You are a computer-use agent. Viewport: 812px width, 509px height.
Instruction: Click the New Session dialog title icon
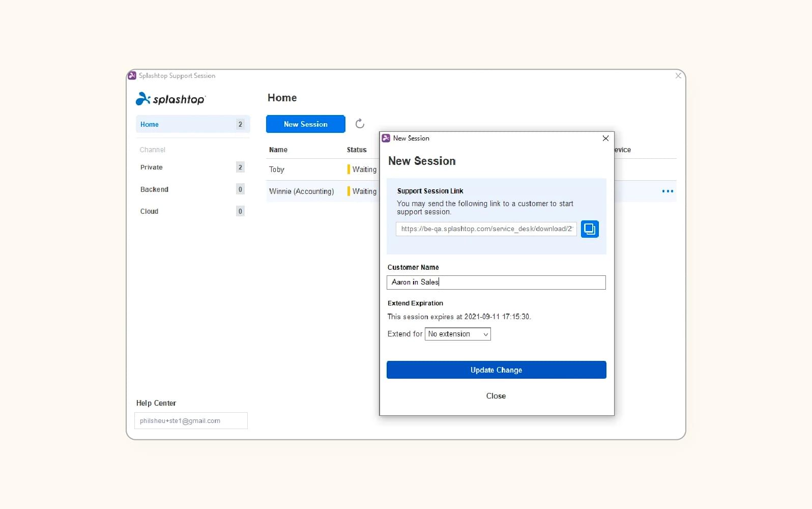(386, 138)
